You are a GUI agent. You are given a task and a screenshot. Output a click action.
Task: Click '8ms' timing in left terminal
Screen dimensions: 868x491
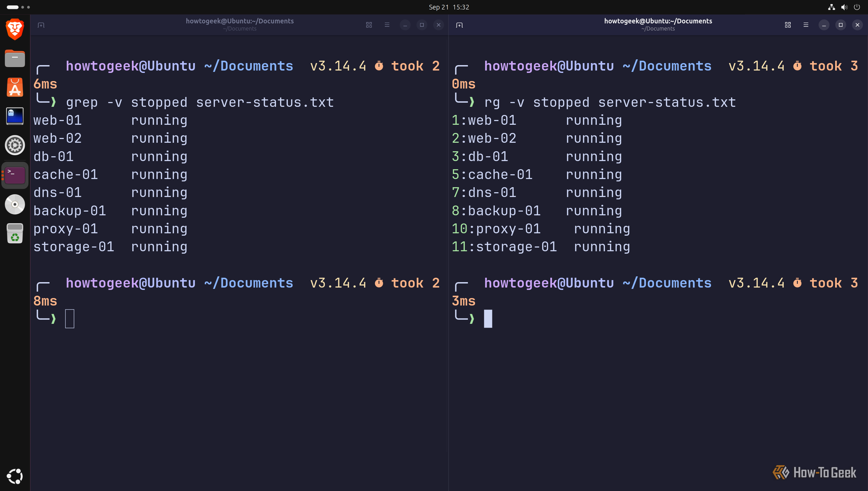[x=45, y=301]
